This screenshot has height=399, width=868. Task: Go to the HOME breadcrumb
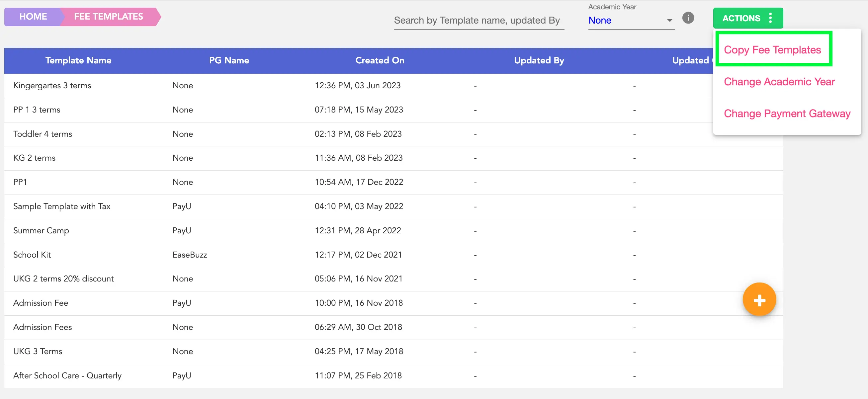pos(33,17)
